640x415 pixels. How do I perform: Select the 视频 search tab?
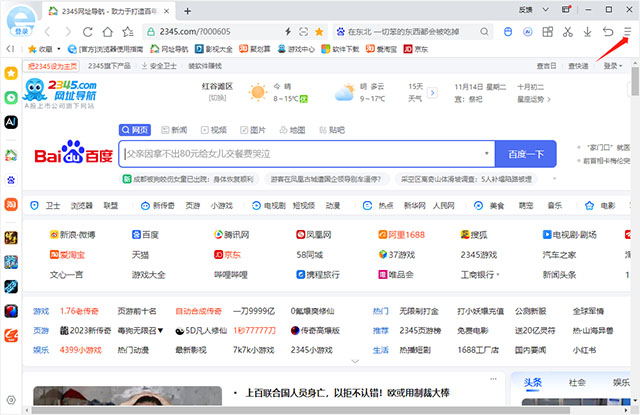click(214, 130)
